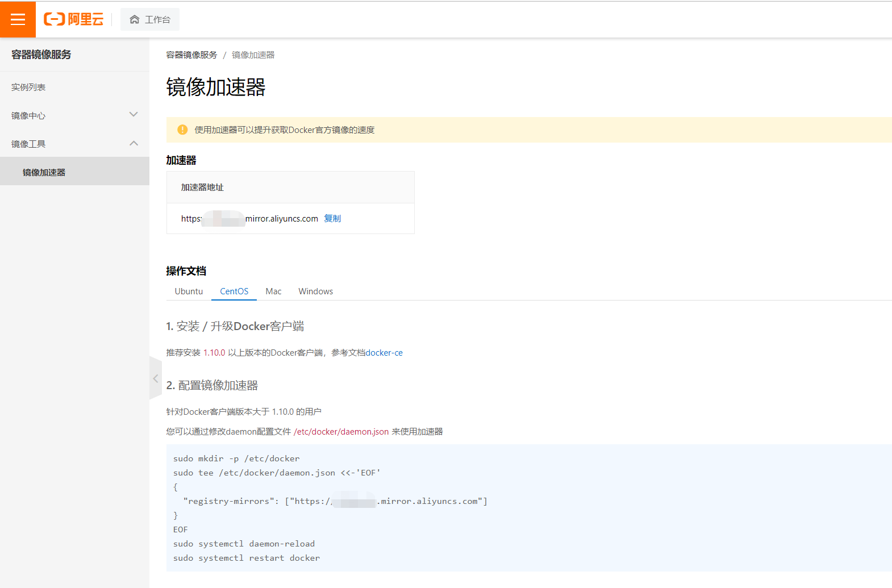
Task: Expand the 镜像中心 chevron
Action: [x=134, y=115]
